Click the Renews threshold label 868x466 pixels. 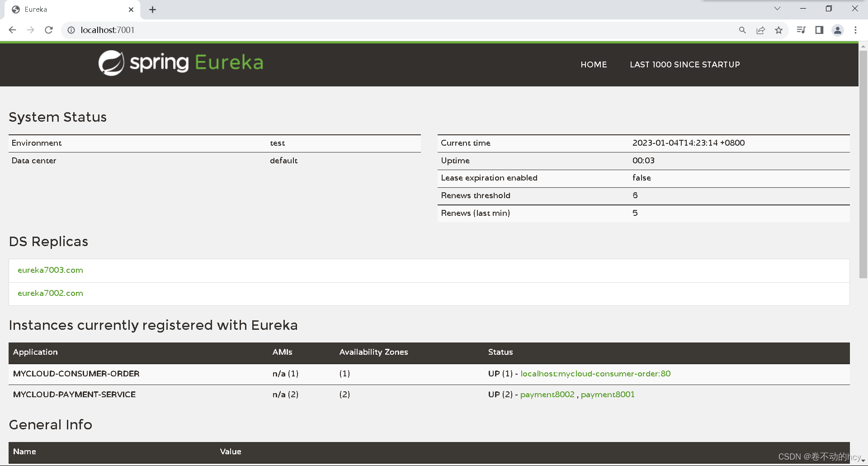click(476, 195)
